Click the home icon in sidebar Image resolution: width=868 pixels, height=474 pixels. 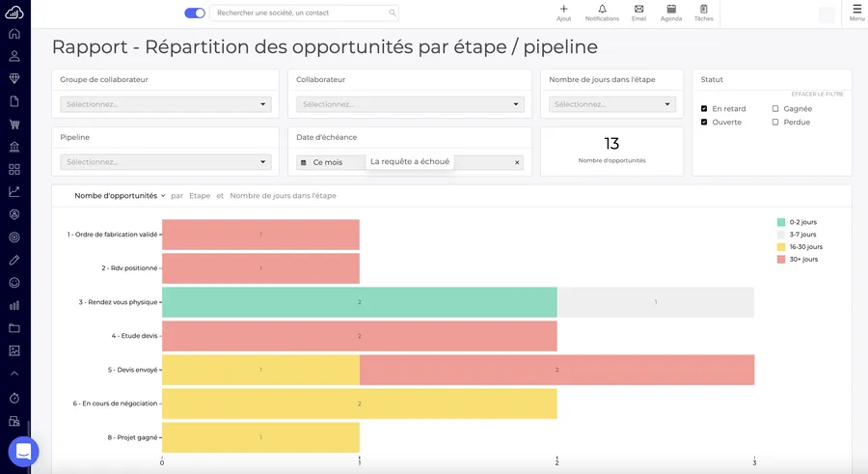pos(14,34)
